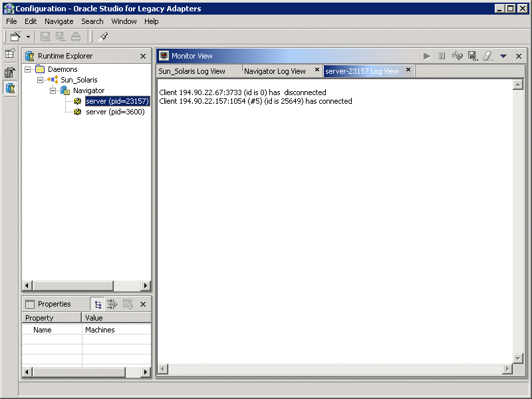Viewport: 532px width, 399px height.
Task: Close the Properties panel
Action: 143,305
